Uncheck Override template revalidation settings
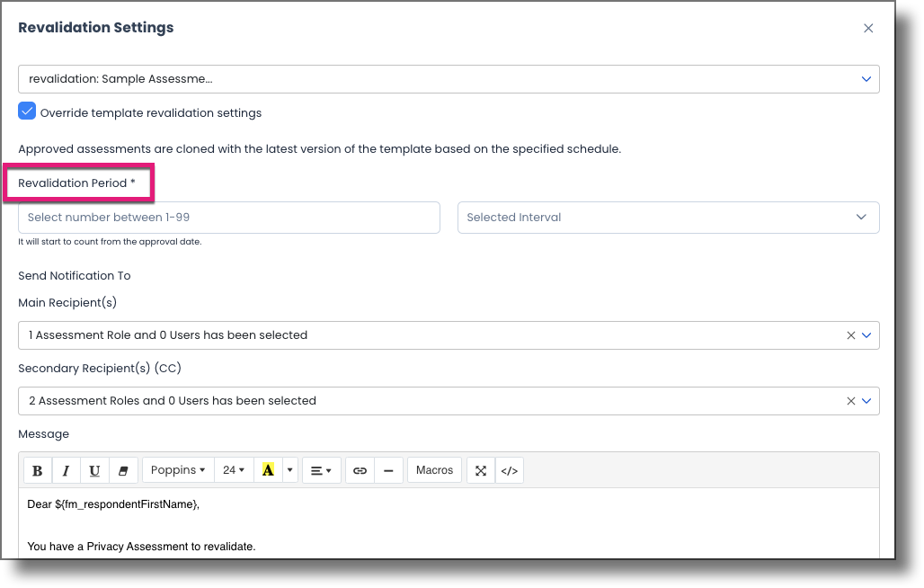The image size is (924, 588). (x=26, y=111)
